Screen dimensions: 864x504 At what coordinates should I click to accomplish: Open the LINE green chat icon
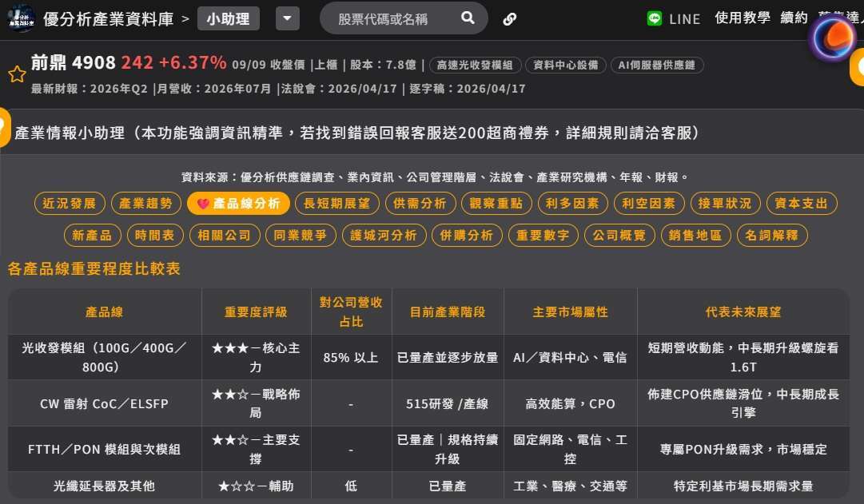click(x=654, y=18)
